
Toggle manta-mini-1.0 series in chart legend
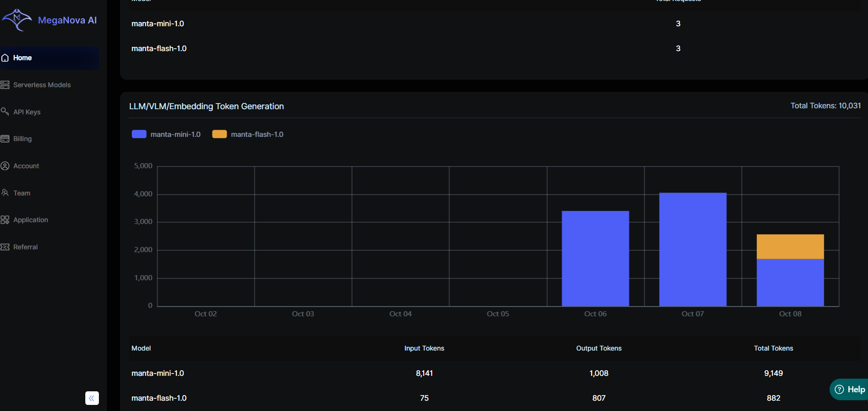(x=166, y=135)
